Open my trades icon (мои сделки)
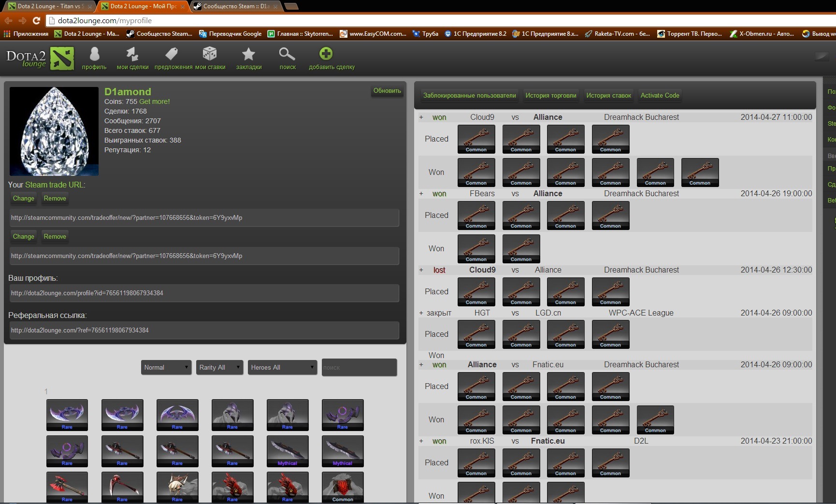This screenshot has width=836, height=504. point(132,58)
